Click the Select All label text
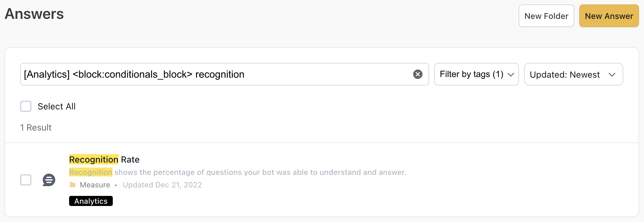 57,107
